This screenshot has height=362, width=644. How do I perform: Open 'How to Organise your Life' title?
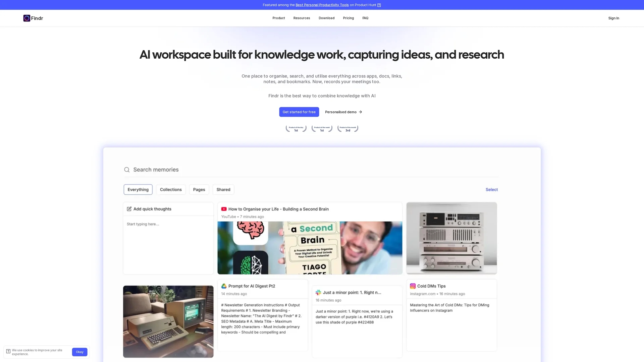click(x=278, y=209)
